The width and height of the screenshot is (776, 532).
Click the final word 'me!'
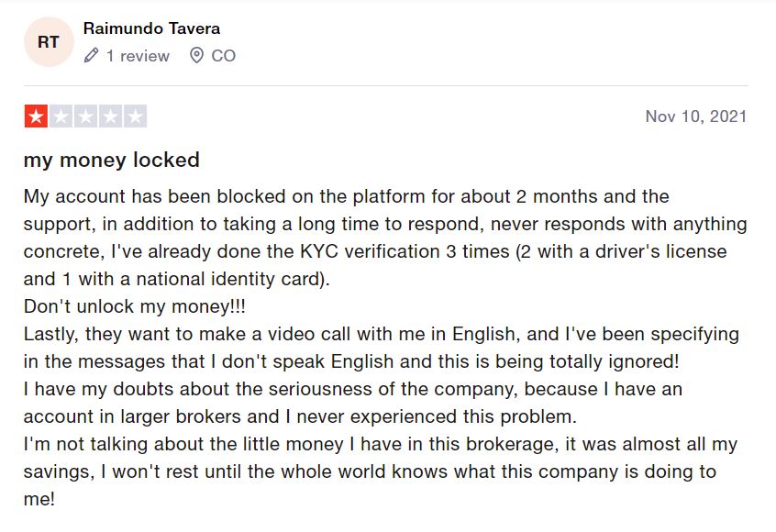39,499
